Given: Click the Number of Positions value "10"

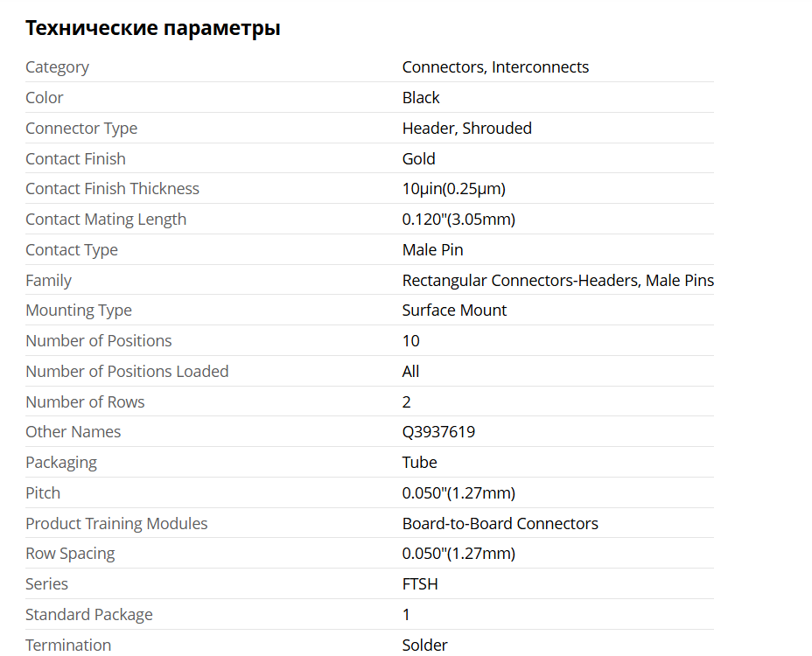Looking at the screenshot, I should (410, 341).
